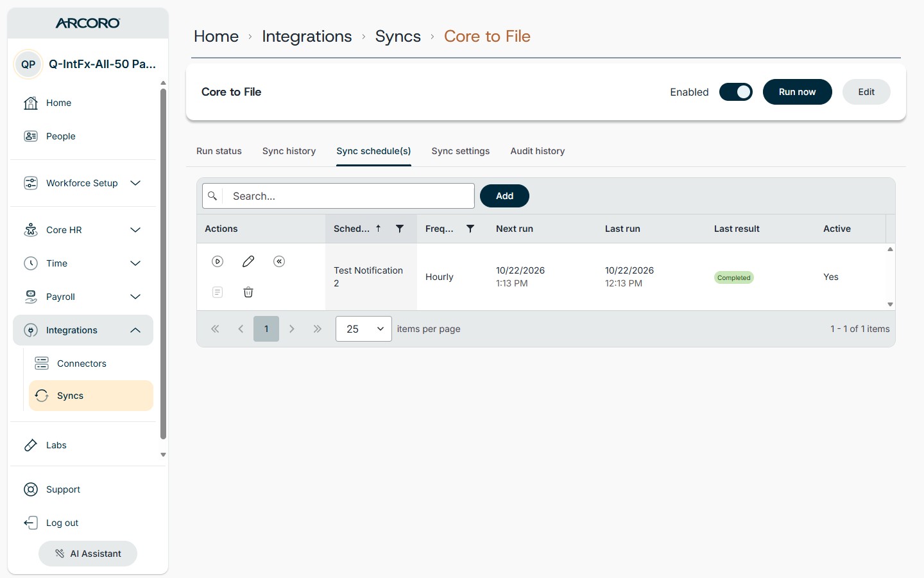The width and height of the screenshot is (924, 578).
Task: Click the Log out icon
Action: [x=31, y=523]
